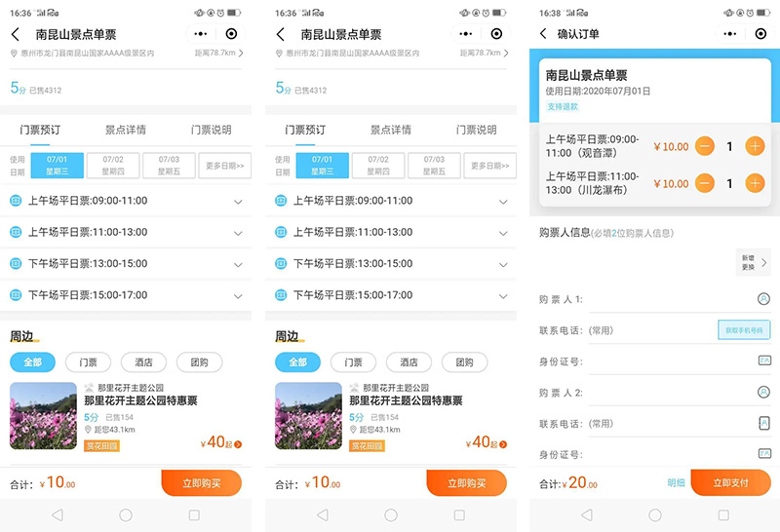The width and height of the screenshot is (780, 532).
Task: Tap the contact picker icon for 购票人 2
Action: point(763,392)
